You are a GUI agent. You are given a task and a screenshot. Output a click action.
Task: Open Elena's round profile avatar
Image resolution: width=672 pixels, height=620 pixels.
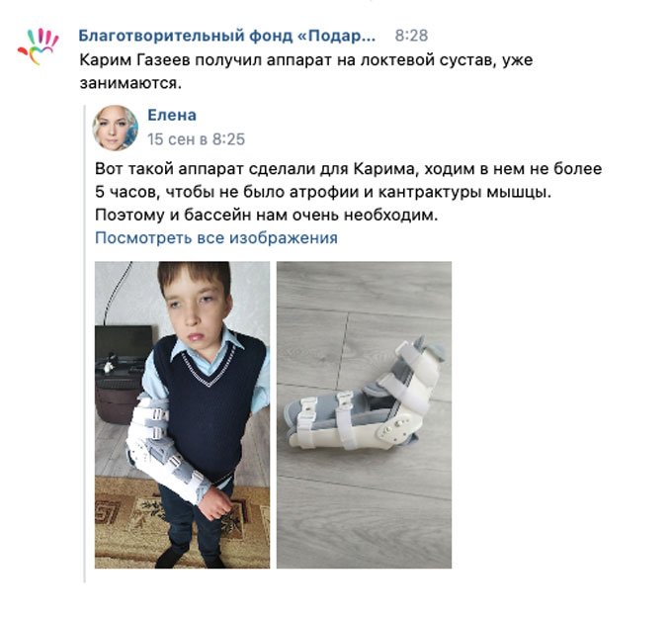coord(116,128)
